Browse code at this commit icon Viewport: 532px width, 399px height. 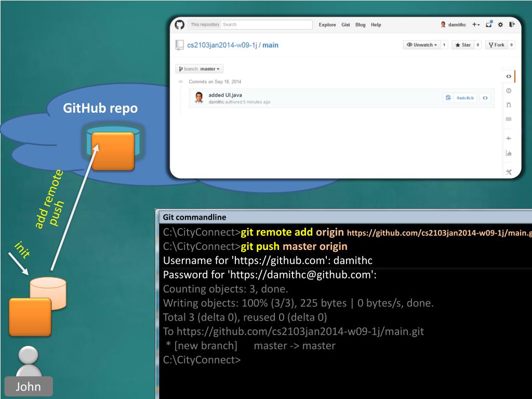(x=485, y=98)
